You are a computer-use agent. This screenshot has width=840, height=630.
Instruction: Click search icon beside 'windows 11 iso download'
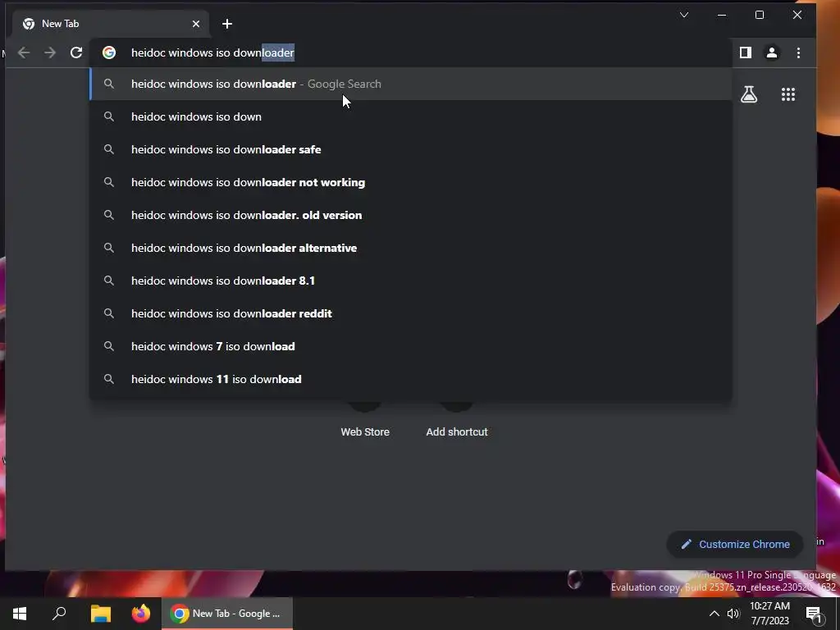pyautogui.click(x=109, y=379)
